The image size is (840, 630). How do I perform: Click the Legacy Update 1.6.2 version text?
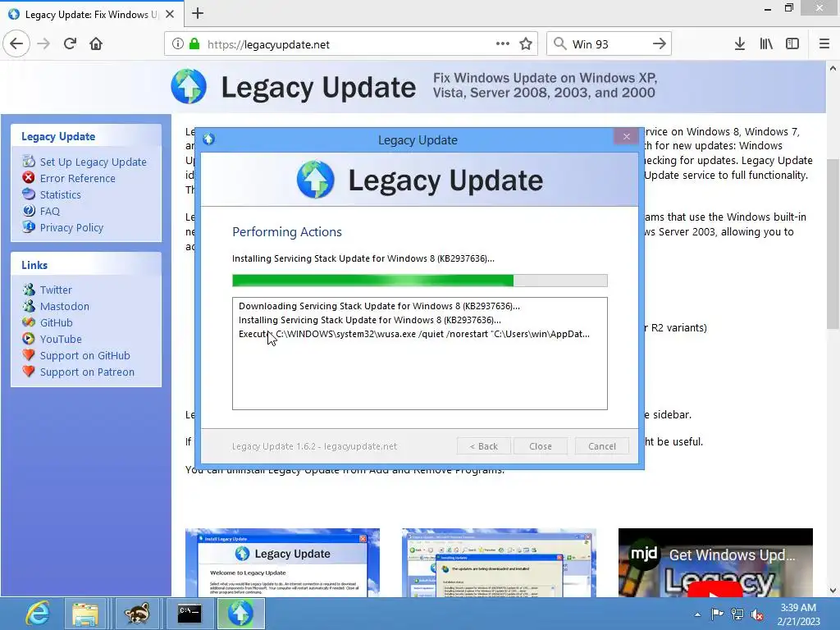314,446
